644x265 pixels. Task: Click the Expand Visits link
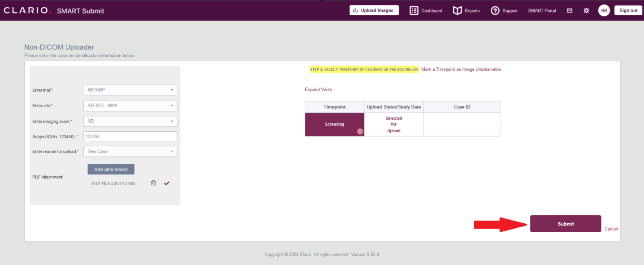click(318, 89)
